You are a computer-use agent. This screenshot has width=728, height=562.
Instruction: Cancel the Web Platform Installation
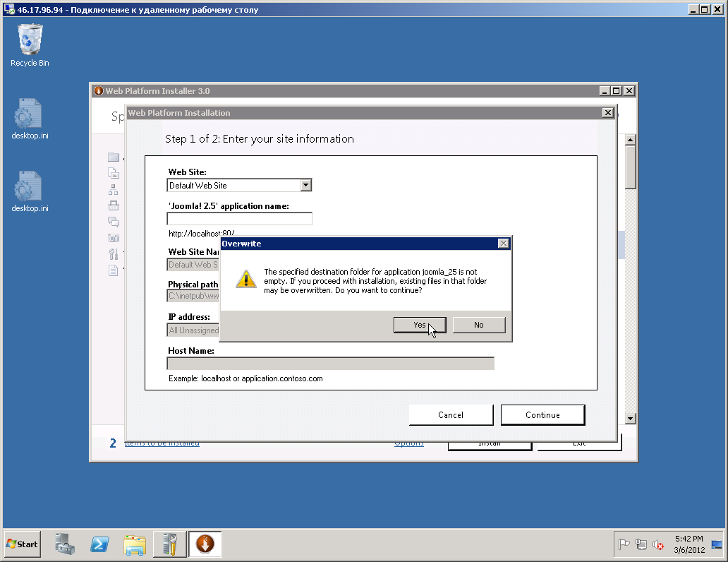pyautogui.click(x=451, y=414)
